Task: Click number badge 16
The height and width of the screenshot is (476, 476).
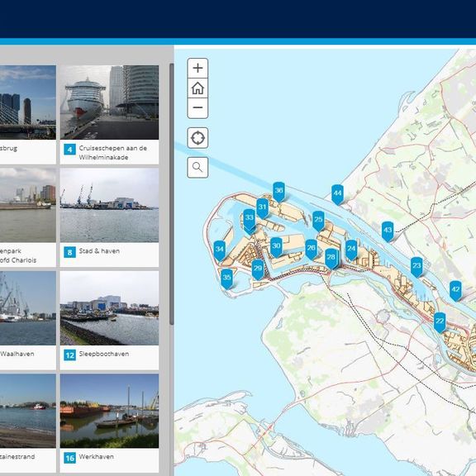Action: (69, 458)
